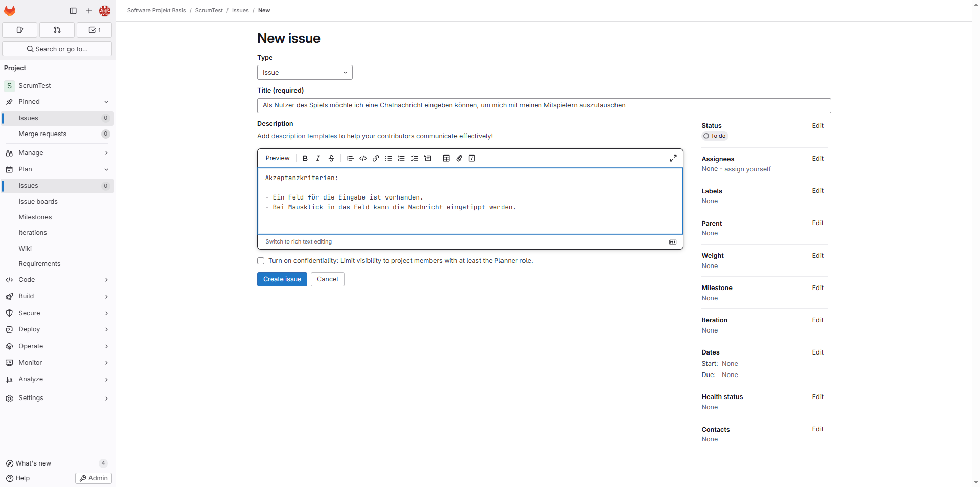This screenshot has height=487, width=980.
Task: Enable the confidentiality checkbox
Action: click(x=261, y=261)
